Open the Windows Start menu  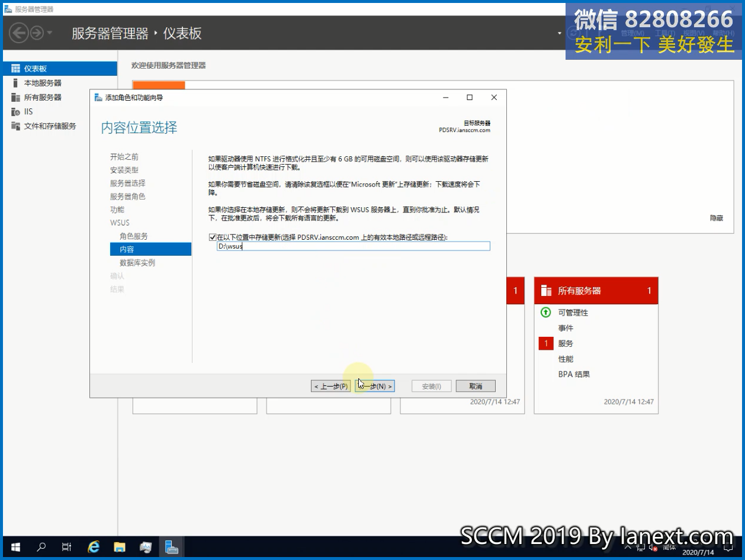[15, 547]
